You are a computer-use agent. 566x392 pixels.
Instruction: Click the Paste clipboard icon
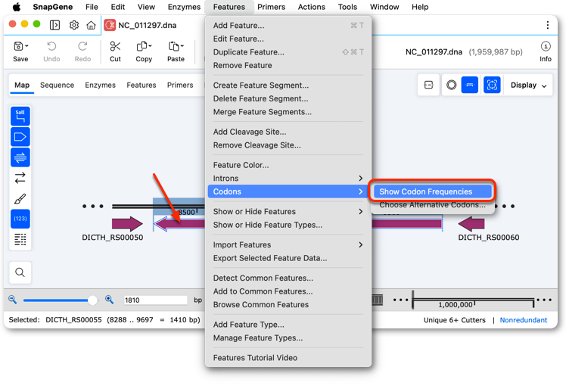(173, 46)
